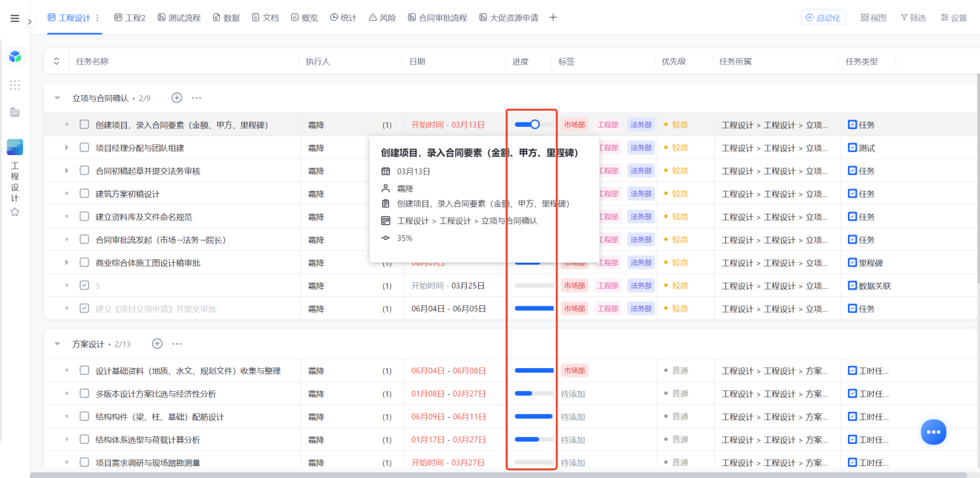The width and height of the screenshot is (980, 478).
Task: Check the 项目经理分配与团队组建 checkbox
Action: click(85, 148)
